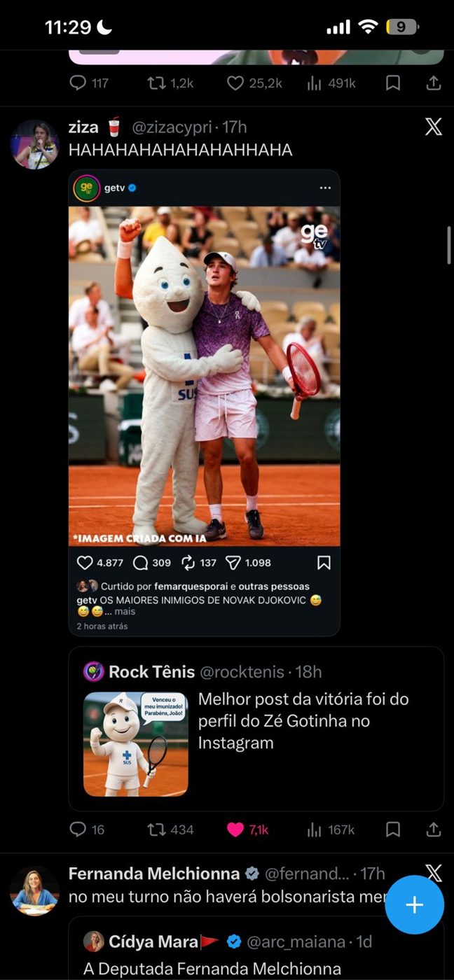
Task: Share the top tweet with 491k views
Action: 434,83
